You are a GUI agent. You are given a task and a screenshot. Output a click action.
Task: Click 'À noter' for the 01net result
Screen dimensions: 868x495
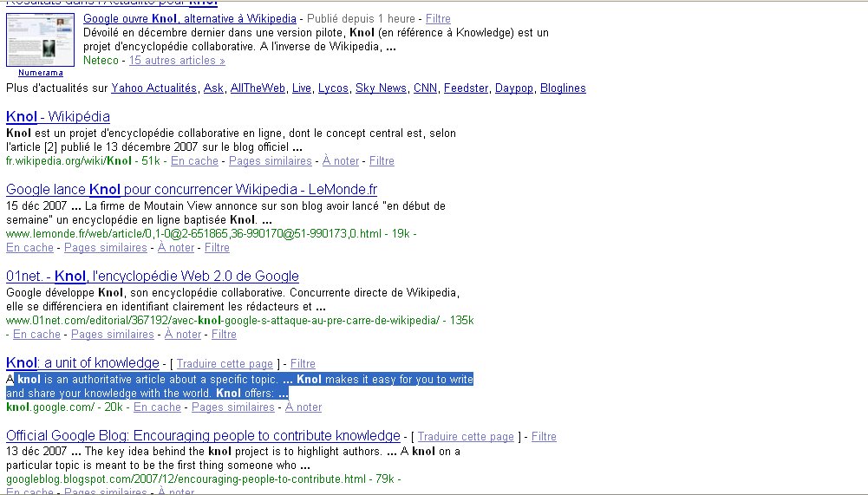183,335
